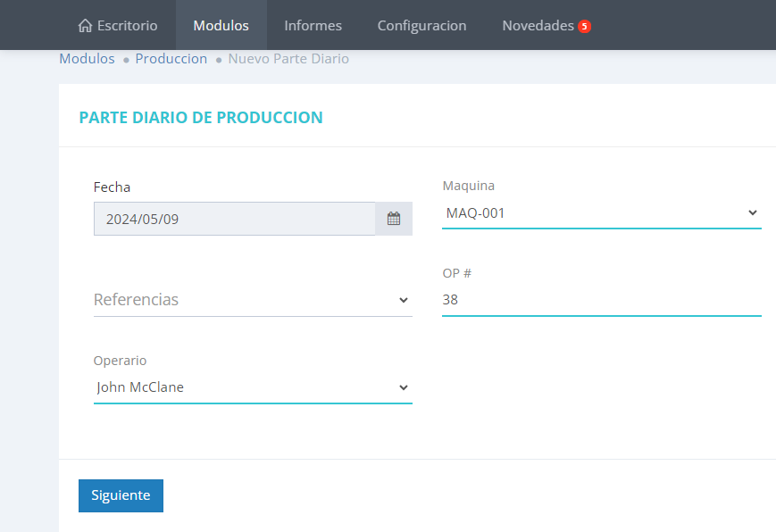
Task: Click the Nuevo Parte Diario breadcrumb
Action: (x=288, y=59)
